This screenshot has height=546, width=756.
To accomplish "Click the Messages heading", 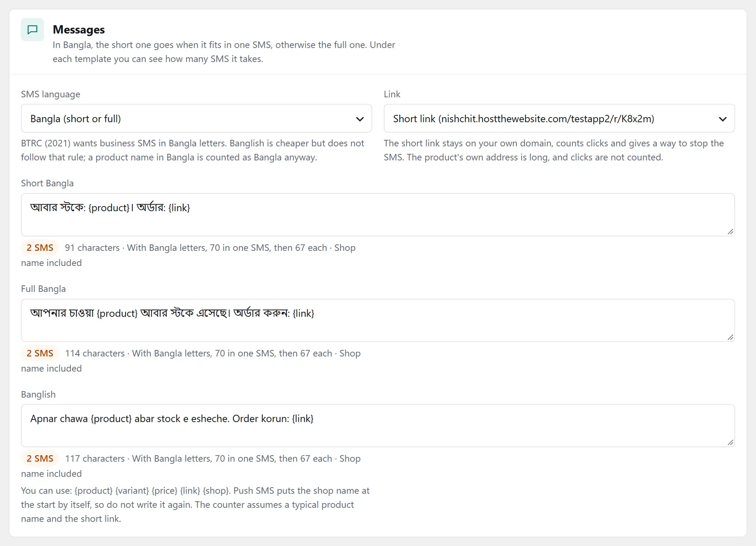I will [x=79, y=29].
